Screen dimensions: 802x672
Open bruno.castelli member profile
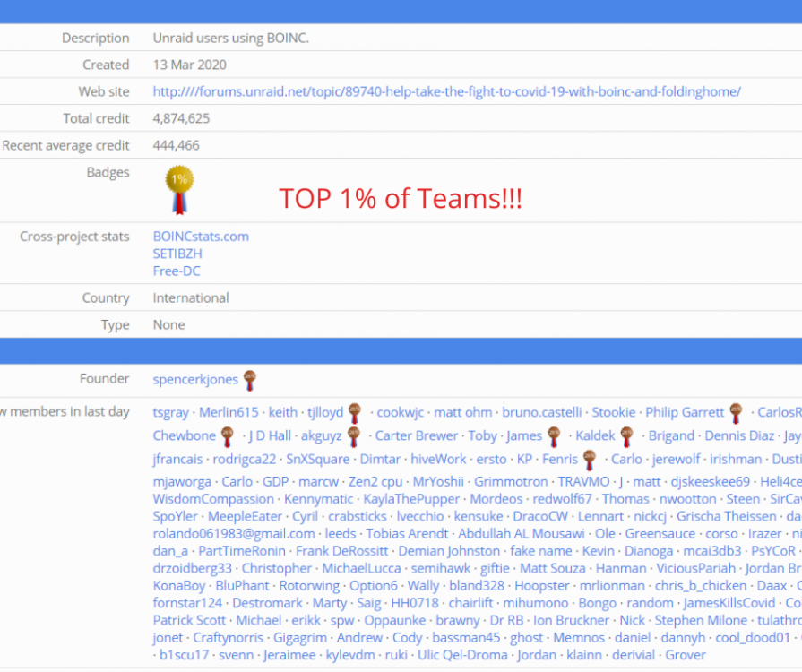click(x=541, y=412)
